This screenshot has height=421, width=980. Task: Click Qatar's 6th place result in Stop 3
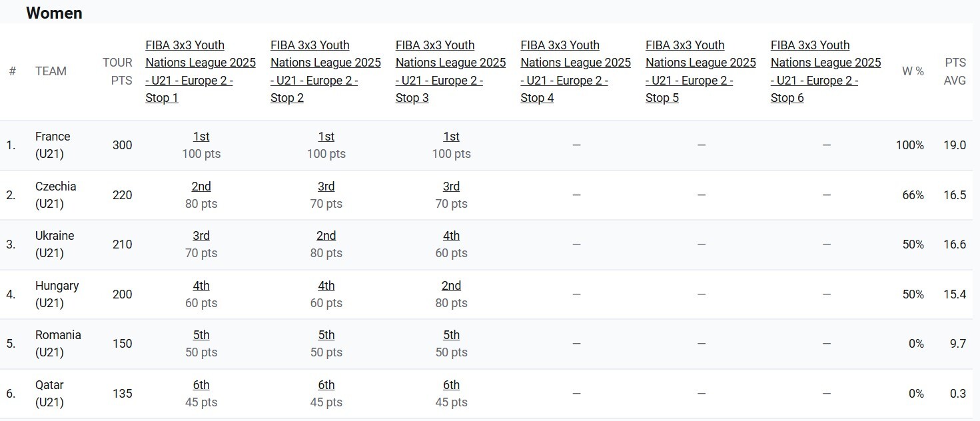[x=451, y=385]
